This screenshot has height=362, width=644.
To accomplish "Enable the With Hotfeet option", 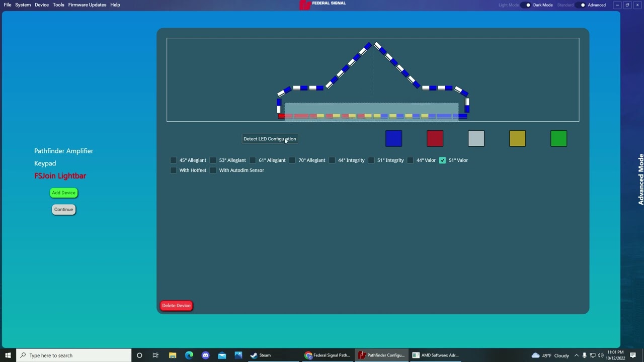I will 174,170.
